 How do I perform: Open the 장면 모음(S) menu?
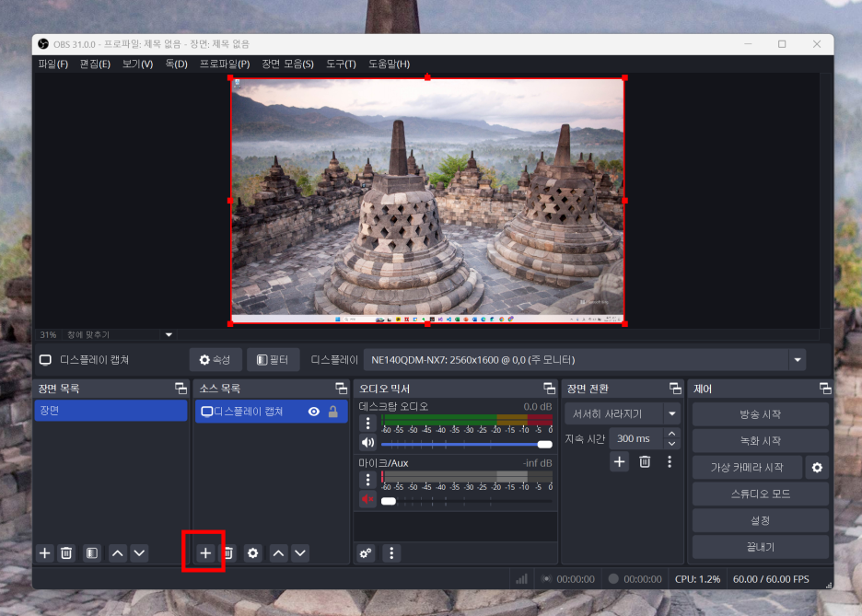pyautogui.click(x=287, y=64)
